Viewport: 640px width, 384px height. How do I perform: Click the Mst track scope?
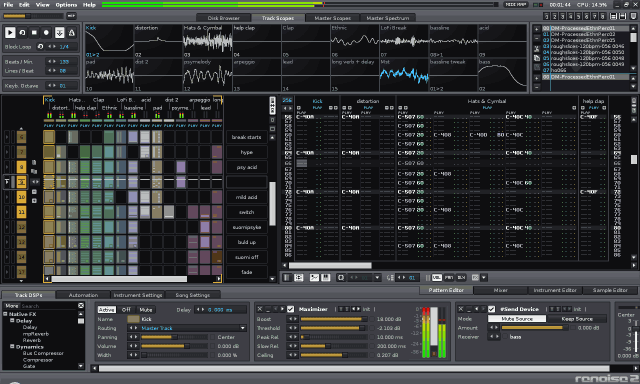[x=404, y=75]
